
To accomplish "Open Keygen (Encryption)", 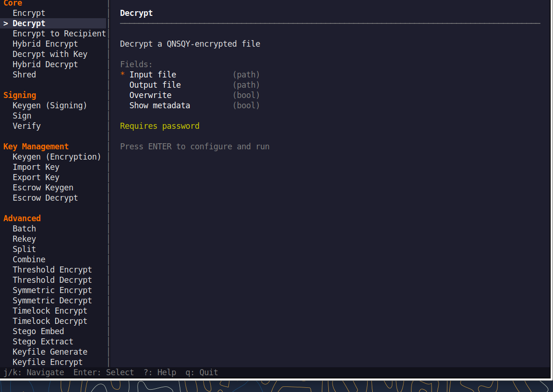I will coord(57,156).
